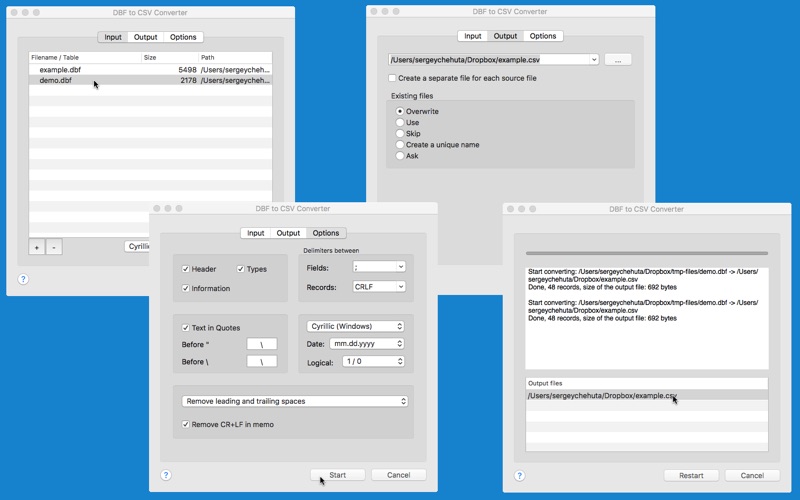Select the Use radio option
The width and height of the screenshot is (800, 500).
[400, 122]
